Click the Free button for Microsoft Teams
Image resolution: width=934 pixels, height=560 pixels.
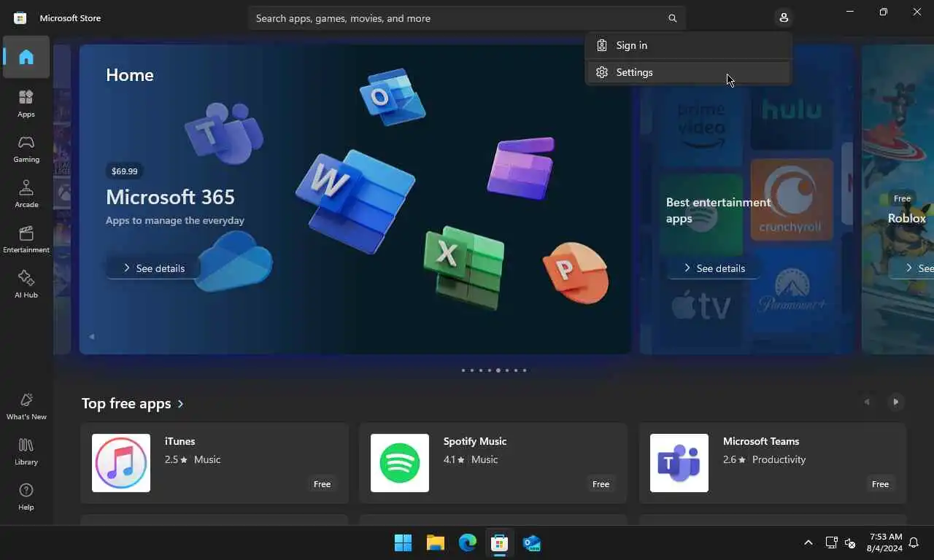coord(880,484)
